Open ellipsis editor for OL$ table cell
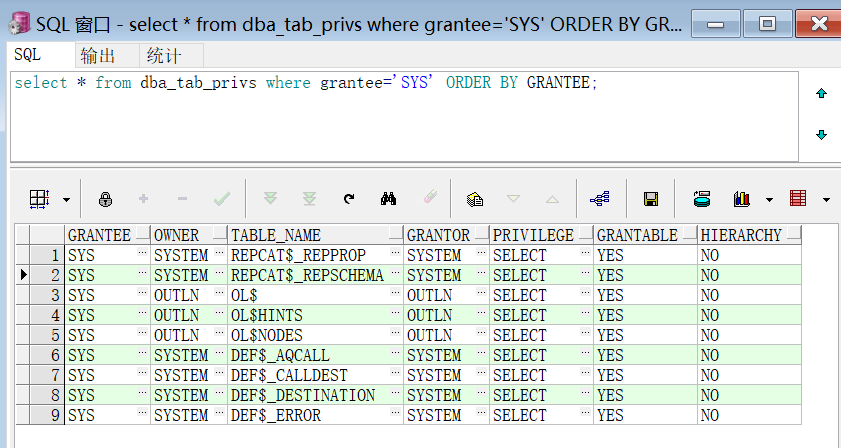The height and width of the screenshot is (448, 841). click(395, 292)
